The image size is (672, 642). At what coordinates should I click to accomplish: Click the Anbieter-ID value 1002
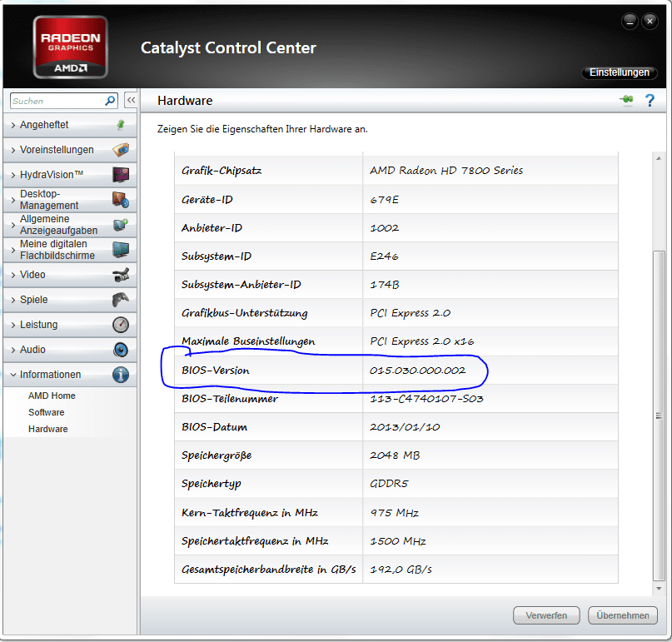385,228
